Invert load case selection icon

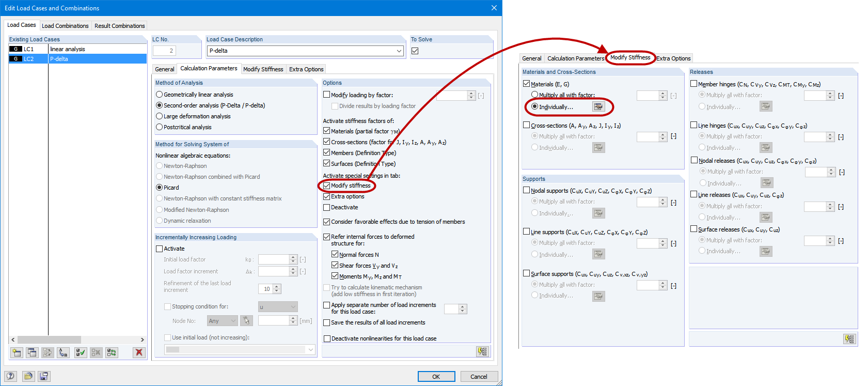pyautogui.click(x=112, y=352)
